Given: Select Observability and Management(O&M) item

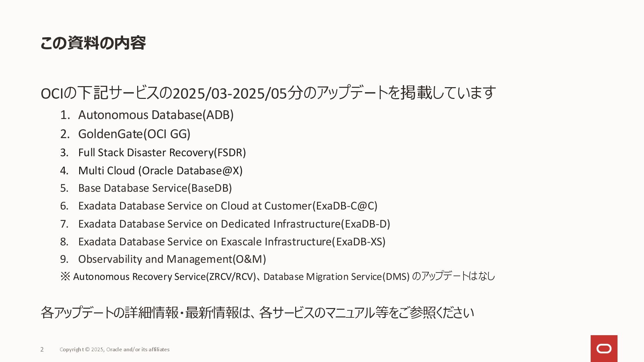Looking at the screenshot, I should (x=172, y=259).
